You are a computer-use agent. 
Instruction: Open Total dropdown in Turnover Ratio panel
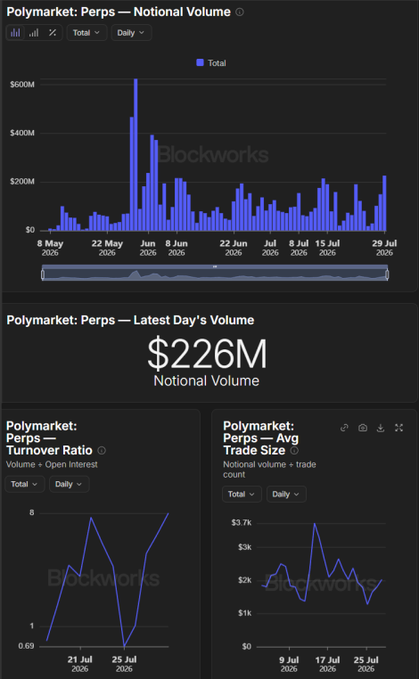tap(25, 484)
